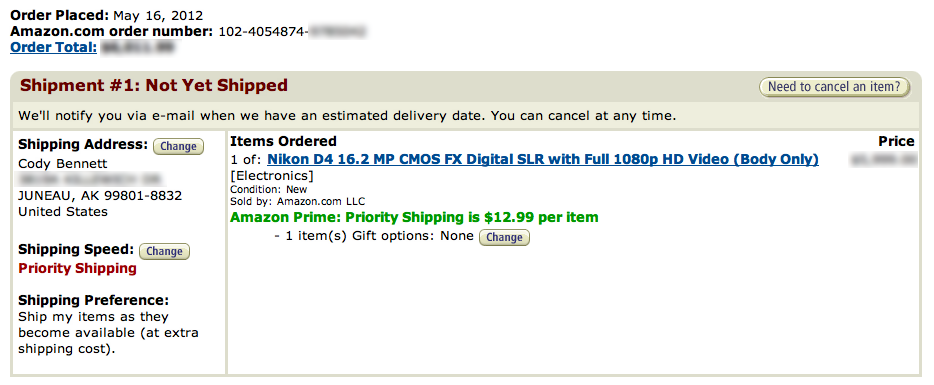The height and width of the screenshot is (385, 934).
Task: Click the JUNEAU, AK 99801-8832 address line
Action: point(100,195)
